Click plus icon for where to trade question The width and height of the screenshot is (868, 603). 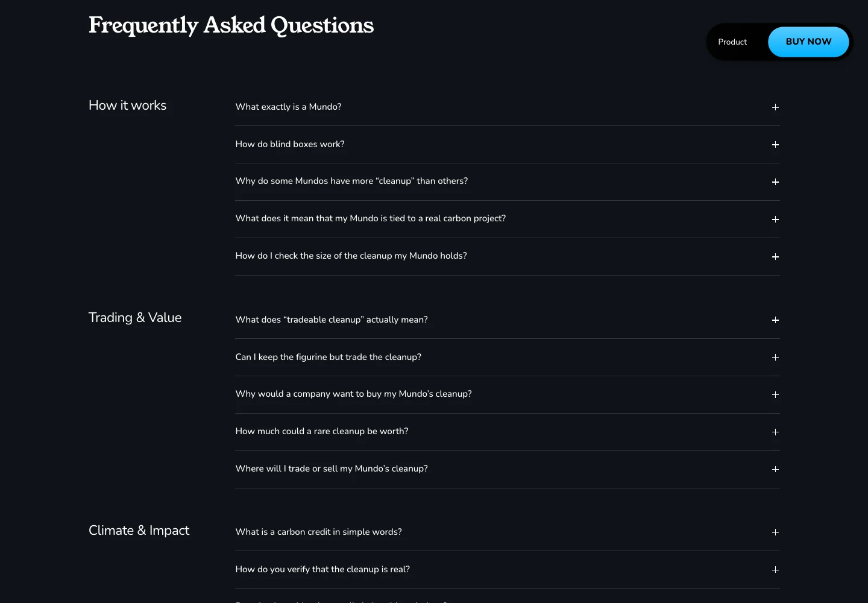coord(775,470)
